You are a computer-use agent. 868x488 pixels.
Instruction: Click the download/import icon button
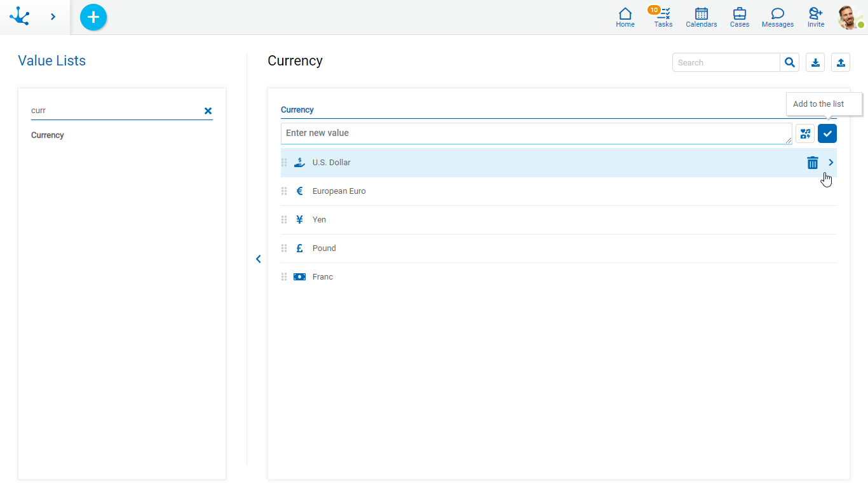(x=815, y=62)
